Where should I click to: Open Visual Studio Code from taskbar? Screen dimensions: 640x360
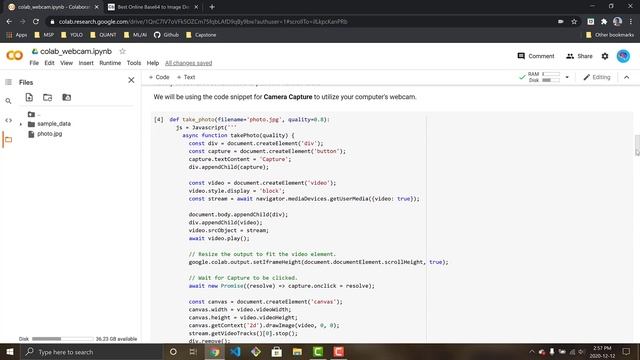click(x=235, y=352)
